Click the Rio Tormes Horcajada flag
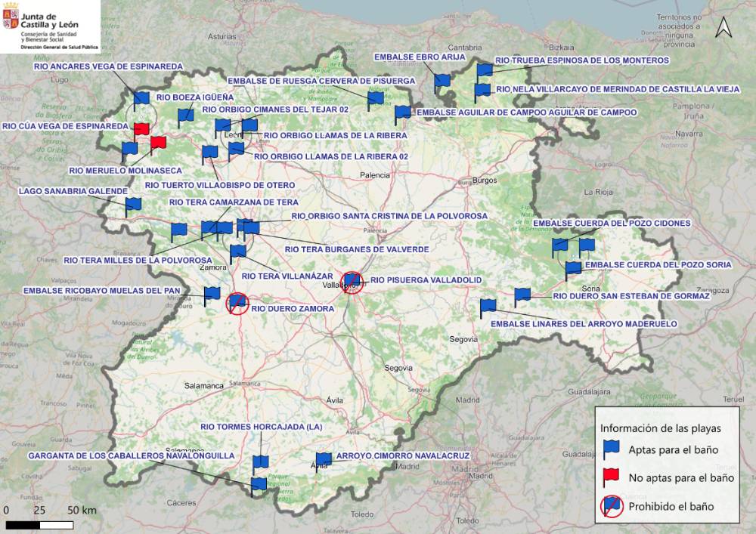 [x=260, y=465]
